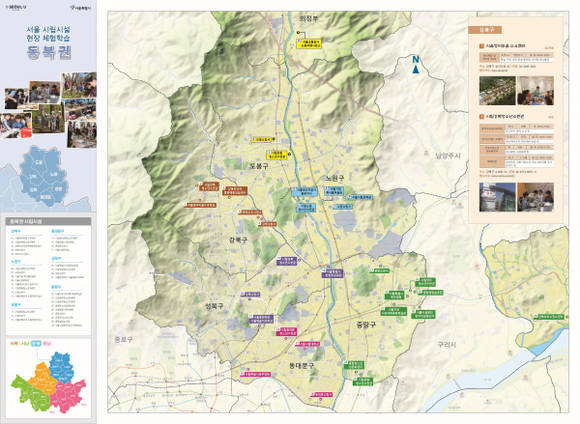Screen dimensions: 580x424
Task: Click the 동북권 시립시설 list header
Action: tap(48, 222)
